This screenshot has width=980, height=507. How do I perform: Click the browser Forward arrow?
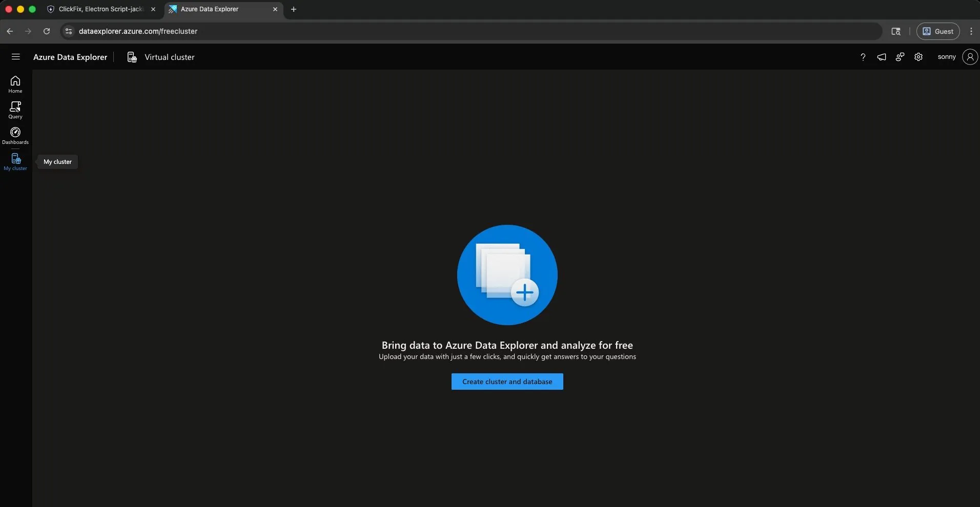click(28, 31)
